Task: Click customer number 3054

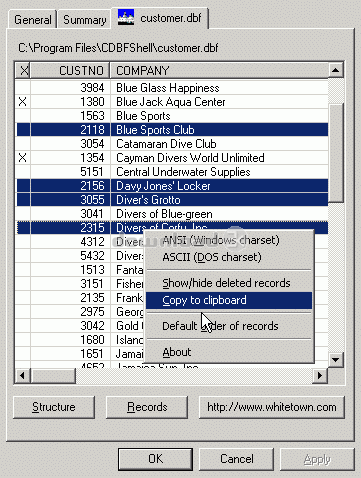Action: point(92,144)
